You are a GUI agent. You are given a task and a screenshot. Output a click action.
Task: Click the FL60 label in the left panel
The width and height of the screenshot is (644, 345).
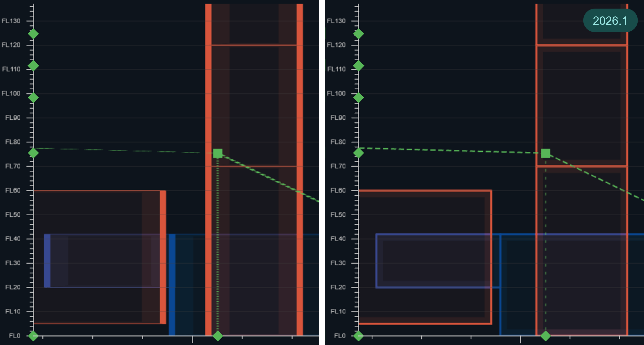pos(13,190)
